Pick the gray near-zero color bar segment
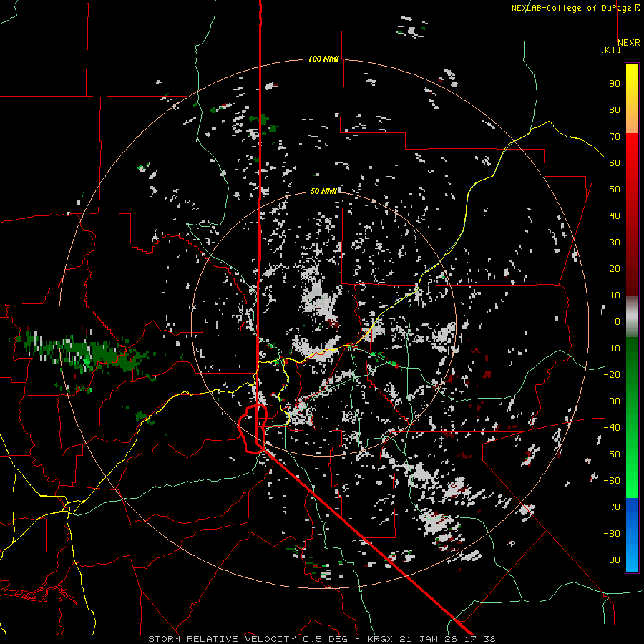644x644 pixels. pyautogui.click(x=632, y=317)
